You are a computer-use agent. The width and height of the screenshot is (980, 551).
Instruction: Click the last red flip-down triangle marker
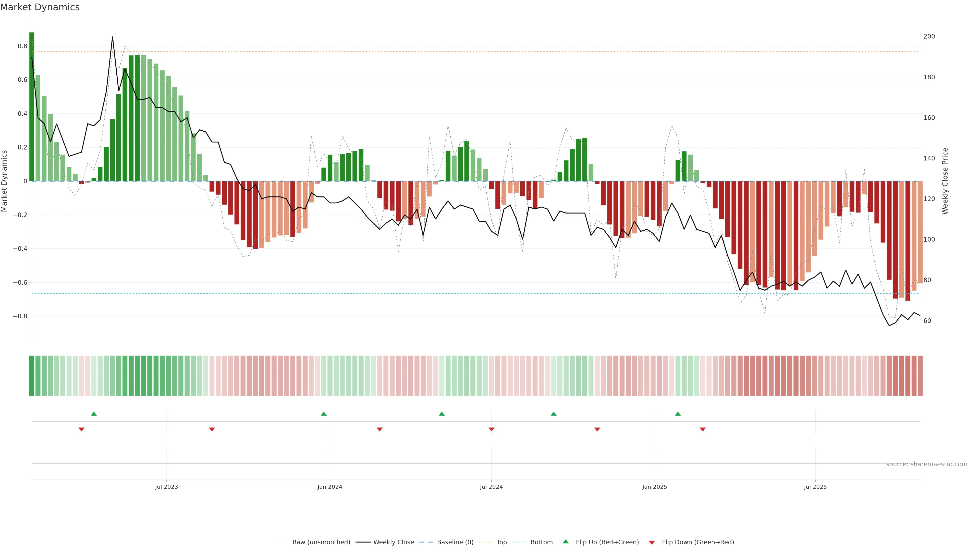point(703,429)
